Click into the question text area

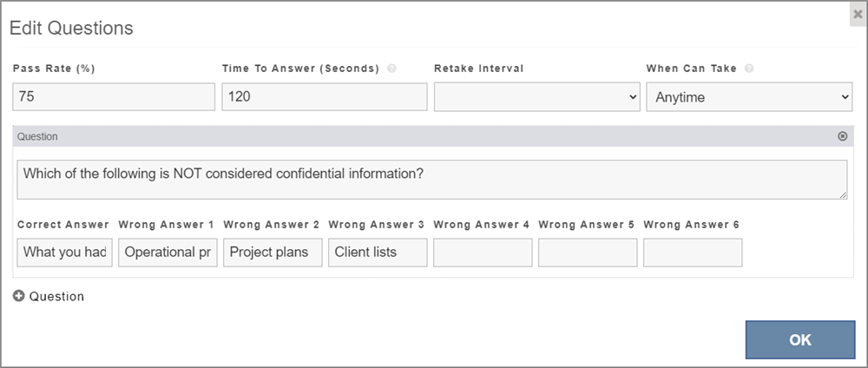tap(431, 180)
